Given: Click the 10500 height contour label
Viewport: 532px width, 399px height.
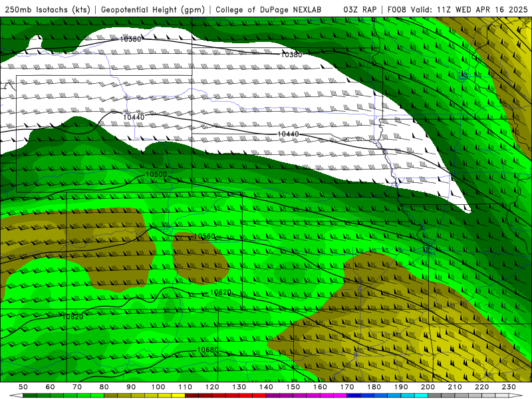Looking at the screenshot, I should point(156,174).
